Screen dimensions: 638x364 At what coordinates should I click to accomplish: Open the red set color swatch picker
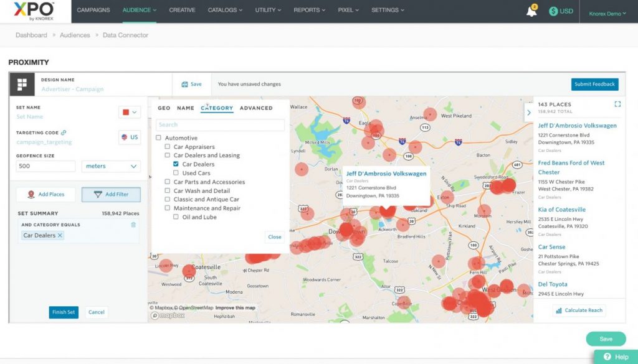tap(130, 112)
